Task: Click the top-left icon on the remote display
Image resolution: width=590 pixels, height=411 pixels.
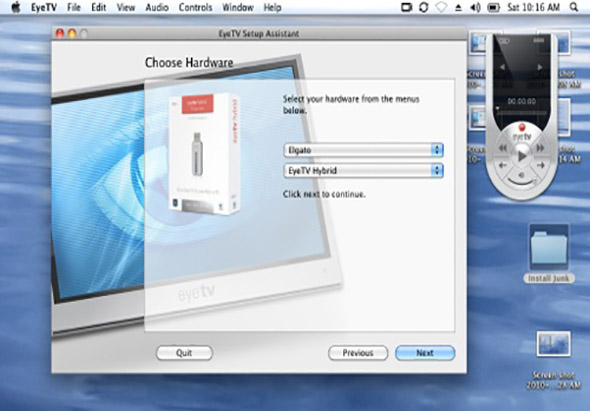Action: [x=504, y=41]
